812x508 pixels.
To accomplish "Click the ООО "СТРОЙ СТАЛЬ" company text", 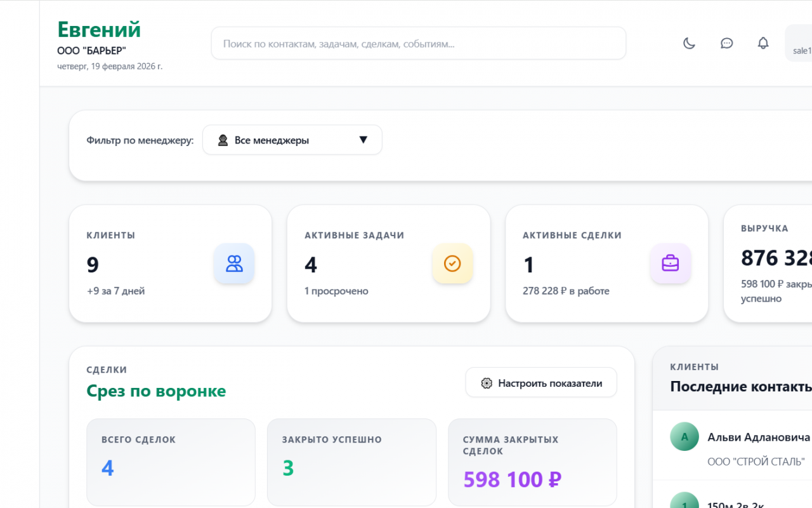I will (756, 462).
